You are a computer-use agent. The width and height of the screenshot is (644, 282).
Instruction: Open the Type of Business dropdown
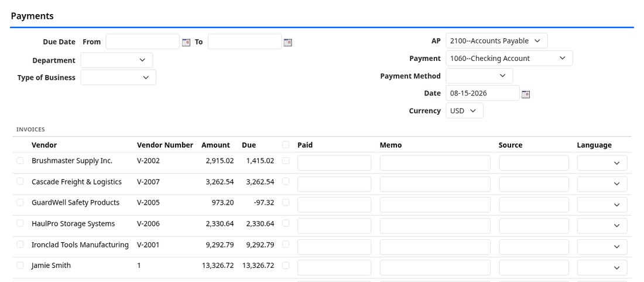click(x=118, y=77)
